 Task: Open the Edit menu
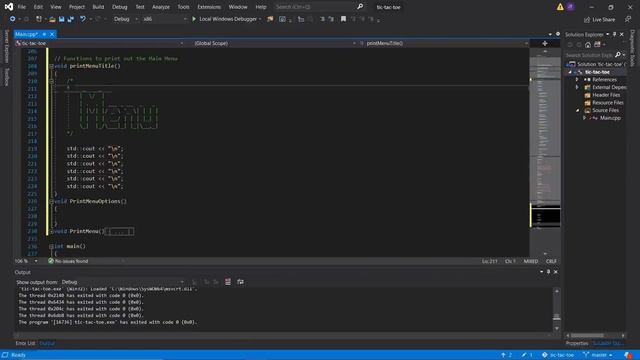pyautogui.click(x=38, y=7)
